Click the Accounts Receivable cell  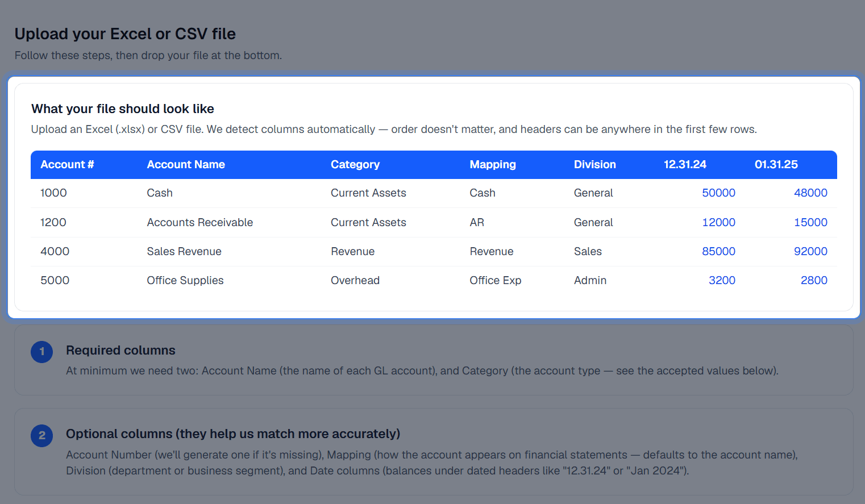(x=200, y=223)
